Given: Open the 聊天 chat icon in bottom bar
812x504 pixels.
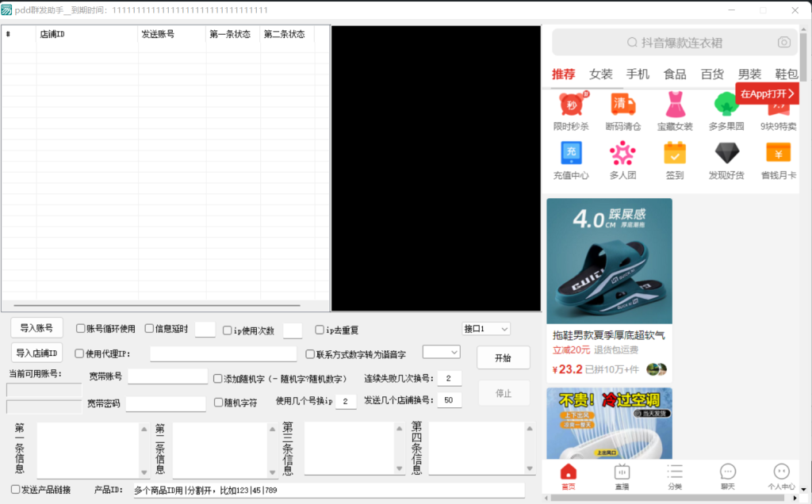Looking at the screenshot, I should pos(728,475).
